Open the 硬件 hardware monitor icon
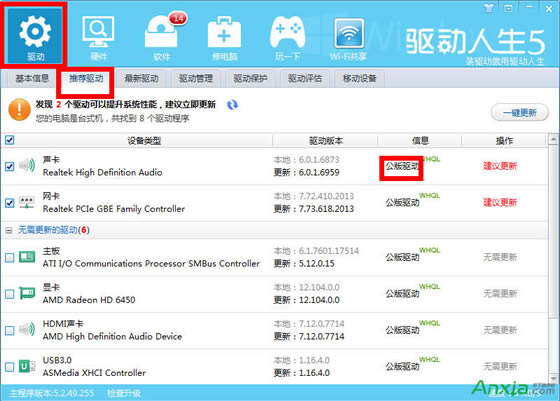 click(98, 37)
